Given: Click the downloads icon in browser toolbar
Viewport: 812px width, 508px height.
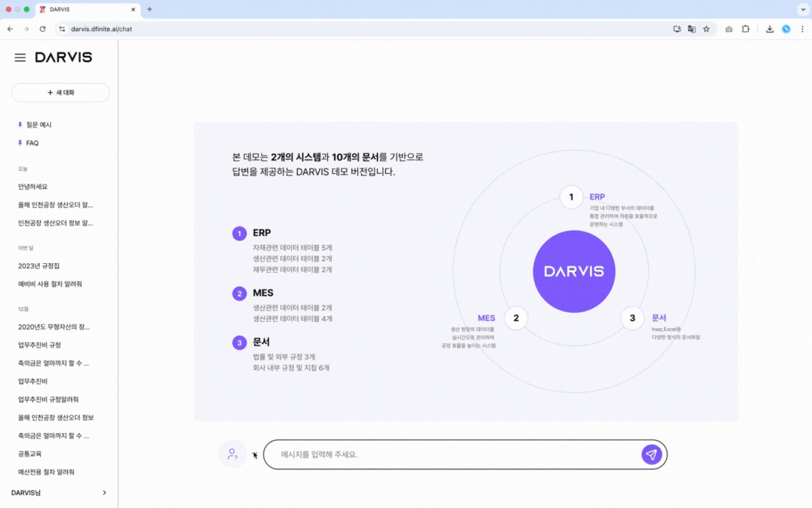Looking at the screenshot, I should (x=770, y=29).
